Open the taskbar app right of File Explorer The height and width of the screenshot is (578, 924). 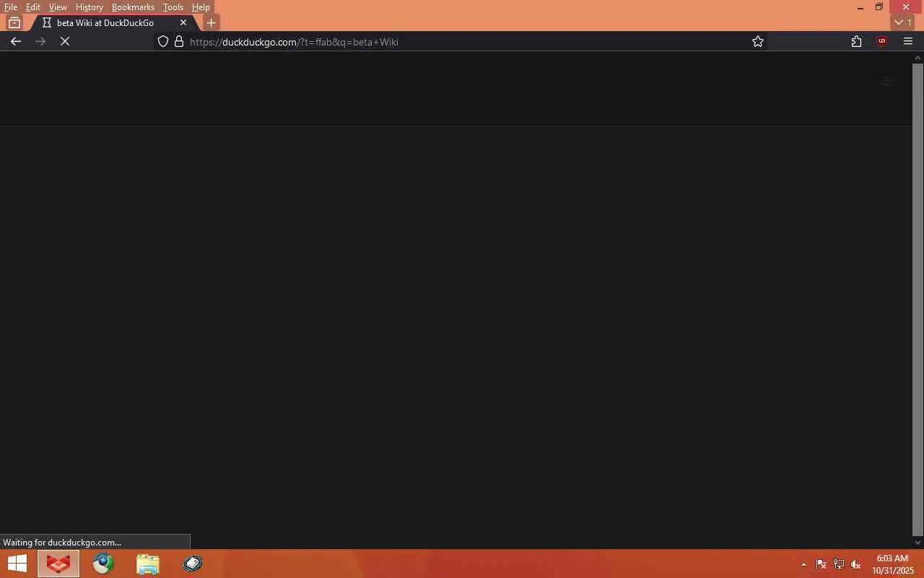[192, 564]
